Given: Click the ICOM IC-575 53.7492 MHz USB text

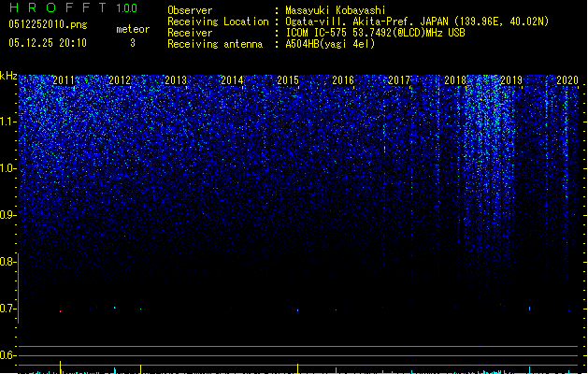Looking at the screenshot, I should point(375,33).
